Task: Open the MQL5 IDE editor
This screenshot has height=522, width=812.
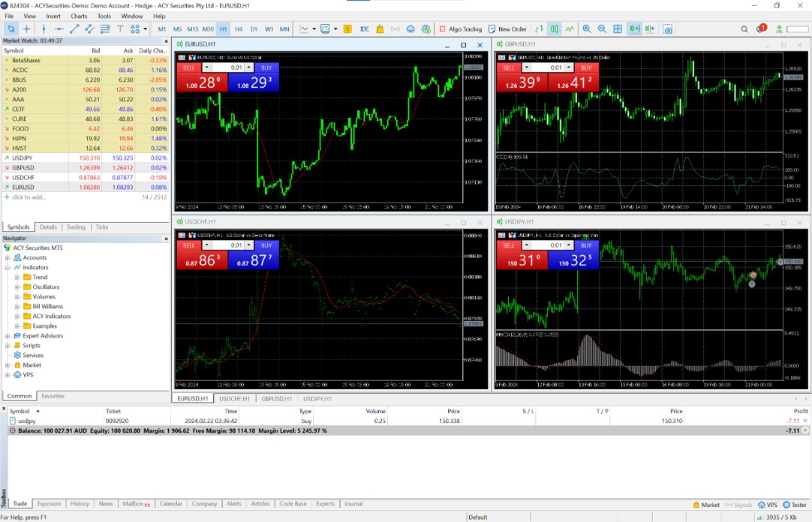Action: (x=364, y=29)
